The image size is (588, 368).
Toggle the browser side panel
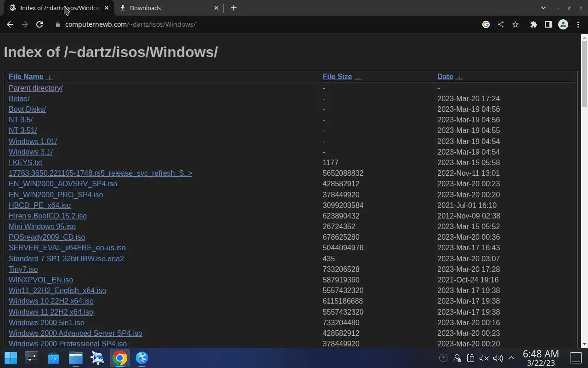click(x=548, y=24)
